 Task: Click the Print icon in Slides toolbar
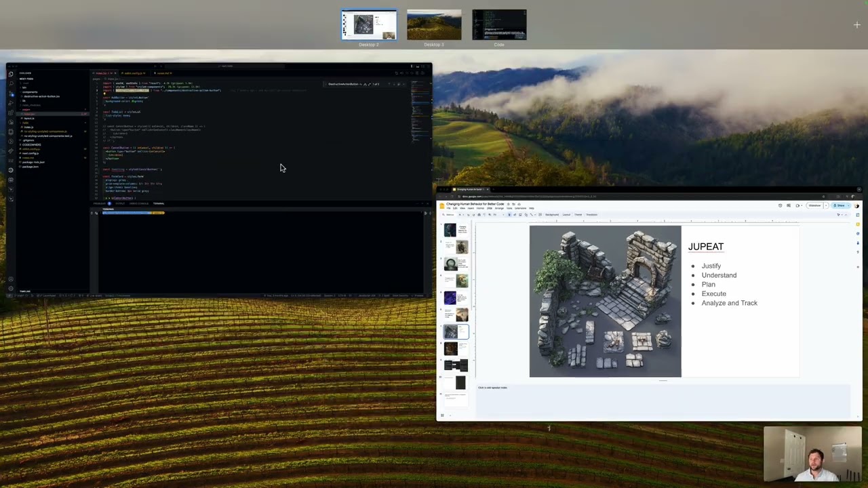(479, 215)
